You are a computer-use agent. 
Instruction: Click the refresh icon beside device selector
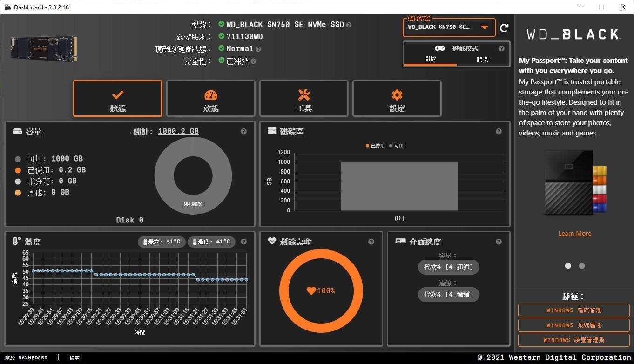tap(504, 28)
